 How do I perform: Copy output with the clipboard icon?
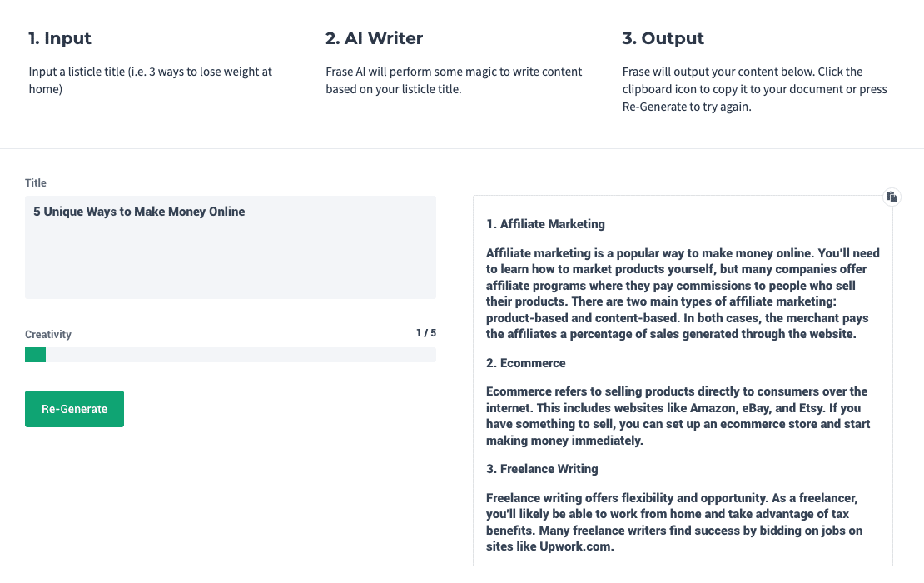(x=892, y=197)
